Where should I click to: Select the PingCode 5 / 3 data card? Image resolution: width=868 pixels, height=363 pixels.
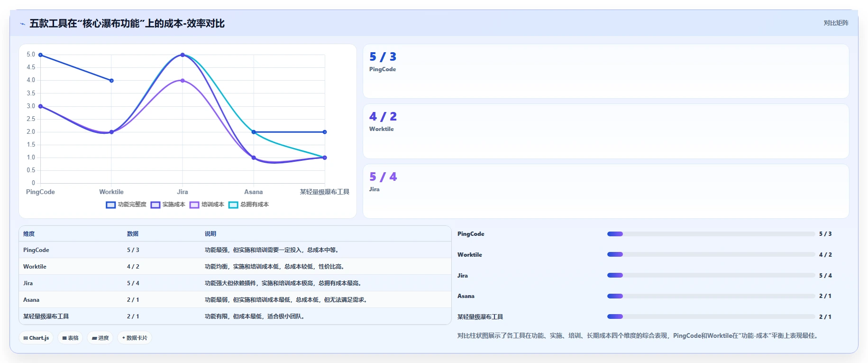606,71
